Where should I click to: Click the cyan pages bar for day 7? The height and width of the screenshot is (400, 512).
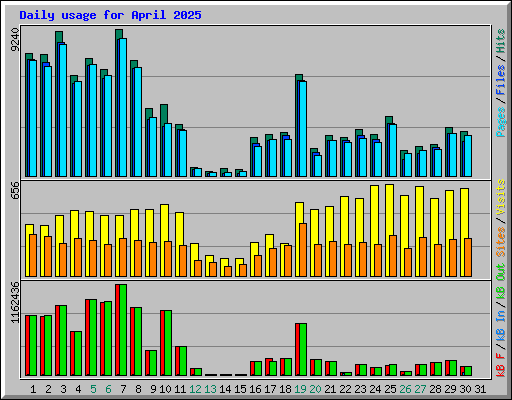click(x=123, y=107)
